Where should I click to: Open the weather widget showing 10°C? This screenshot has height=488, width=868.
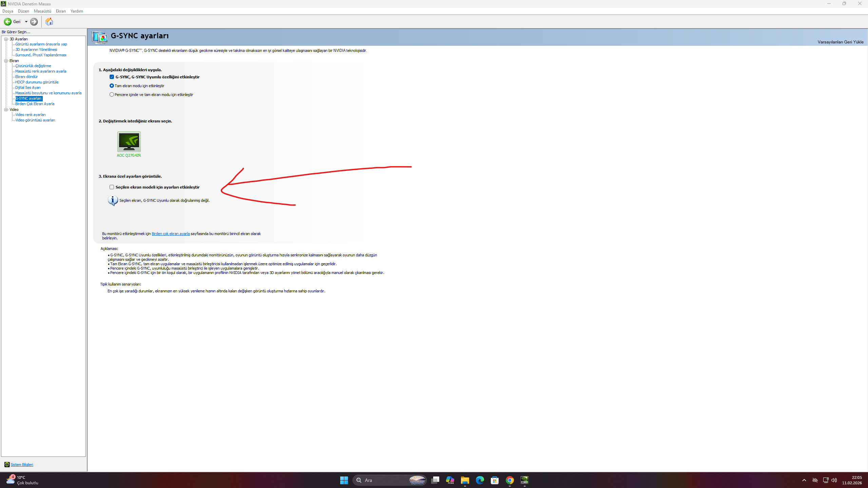(22, 480)
